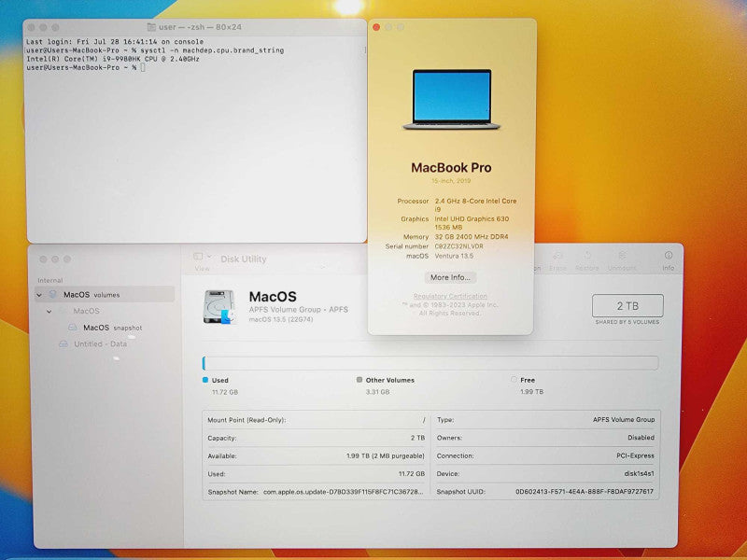Click the Snapshot UUID value
This screenshot has height=560, width=747.
click(x=585, y=492)
